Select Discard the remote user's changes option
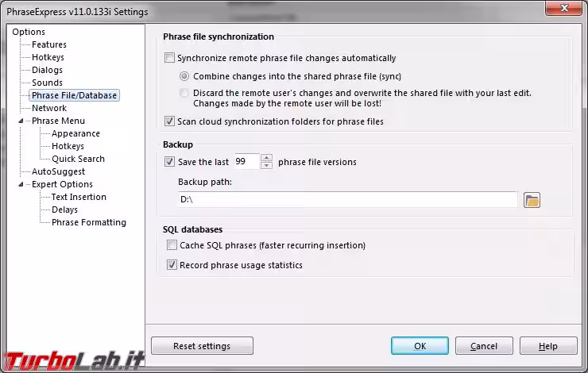Viewport: 588px width, 373px height. 184,93
